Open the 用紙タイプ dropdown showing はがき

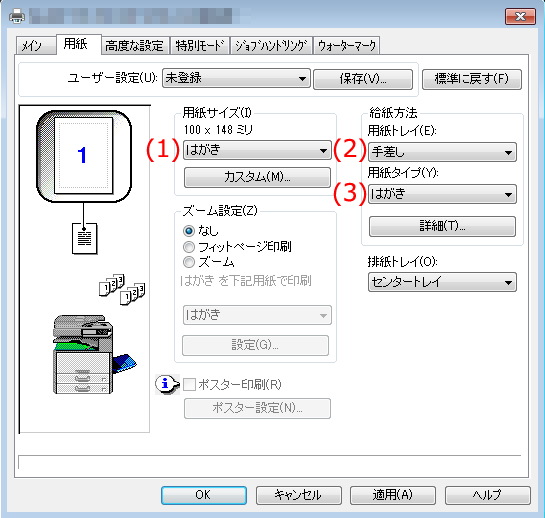point(442,194)
